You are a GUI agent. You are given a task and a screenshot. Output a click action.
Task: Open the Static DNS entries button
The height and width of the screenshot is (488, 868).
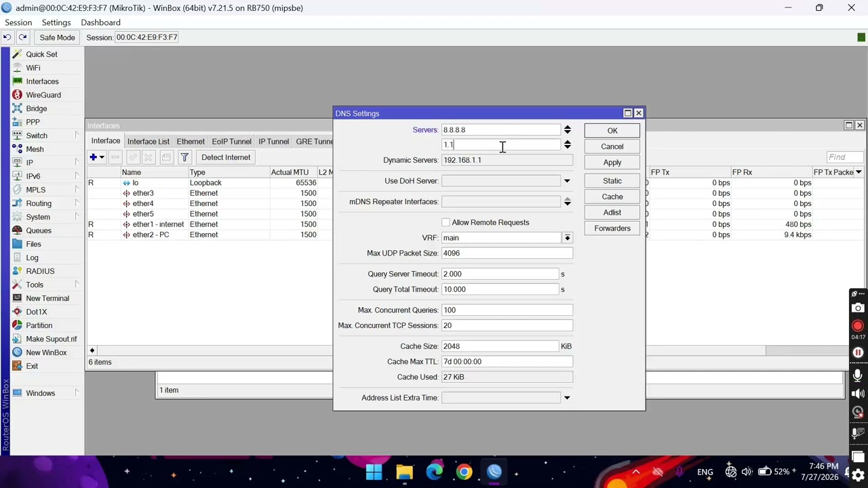click(x=612, y=181)
